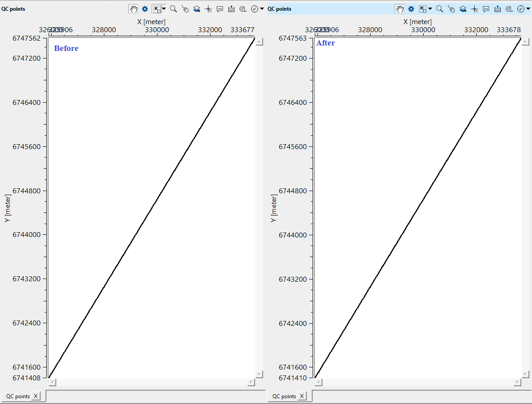Enable the crosshair pointer tracking in the After view
The width and height of the screenshot is (532, 404).
[474, 8]
